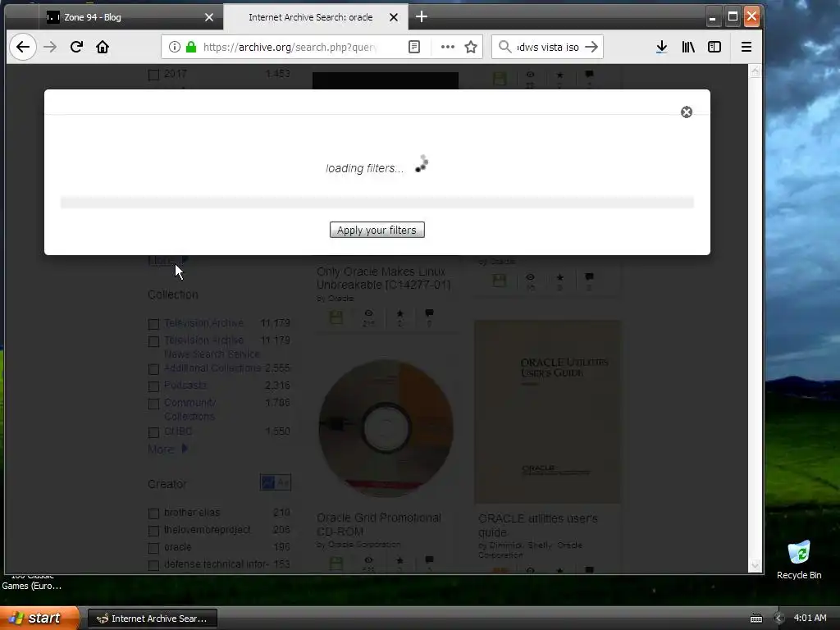Open the Library icon
Screen dimensions: 840x630
tap(688, 47)
